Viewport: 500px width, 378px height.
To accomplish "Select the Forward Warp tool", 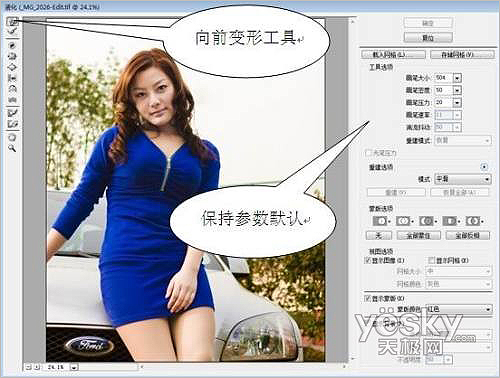I will tap(13, 22).
